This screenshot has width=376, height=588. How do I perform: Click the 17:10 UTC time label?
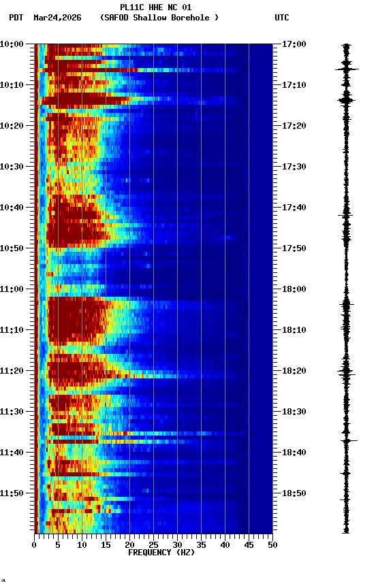294,85
